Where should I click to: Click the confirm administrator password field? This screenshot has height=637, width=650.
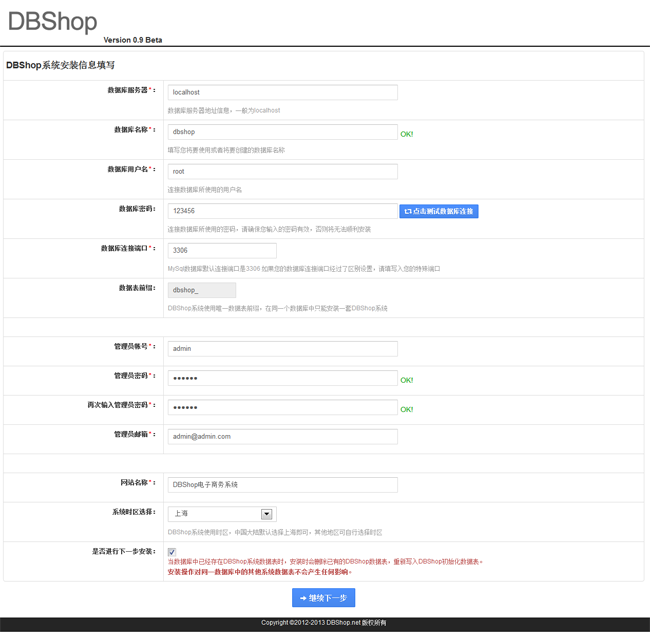[x=282, y=407]
